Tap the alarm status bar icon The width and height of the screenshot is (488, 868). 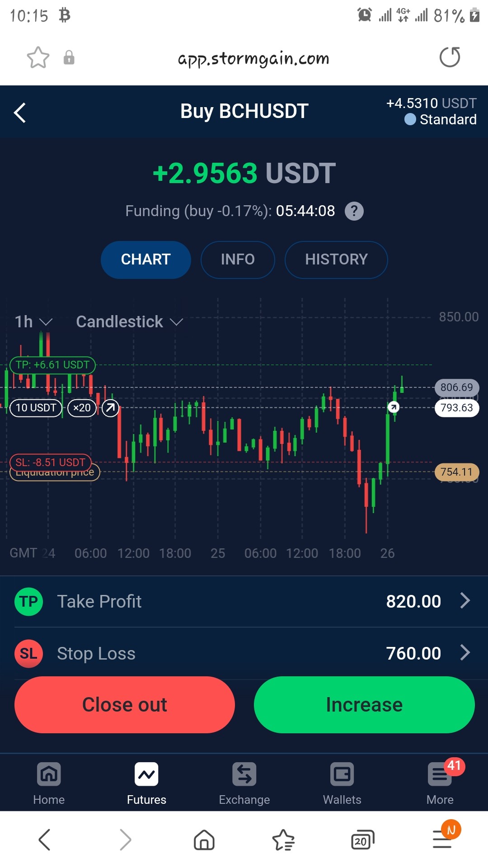[x=365, y=15]
